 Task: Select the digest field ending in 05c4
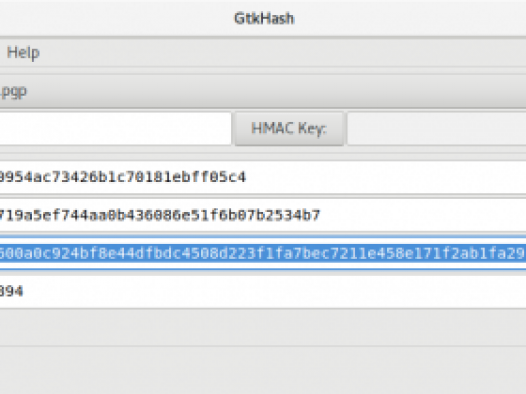click(263, 177)
